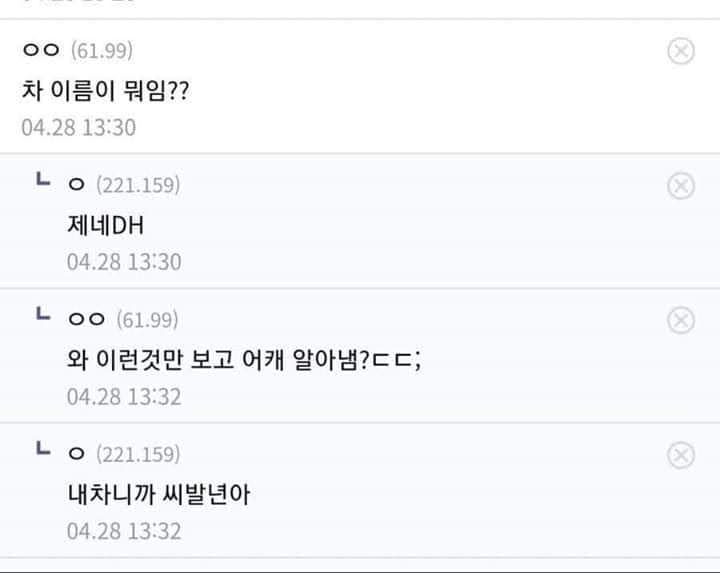This screenshot has width=720, height=573.
Task: Select the comment text '차 이름이 뭐임??'
Action: [x=105, y=90]
